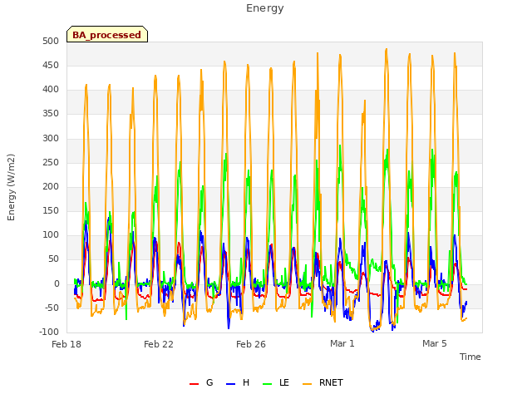Image resolution: width=532 pixels, height=399 pixels.
Task: Click the Mar 5 x-axis tick label
Action: pos(434,343)
